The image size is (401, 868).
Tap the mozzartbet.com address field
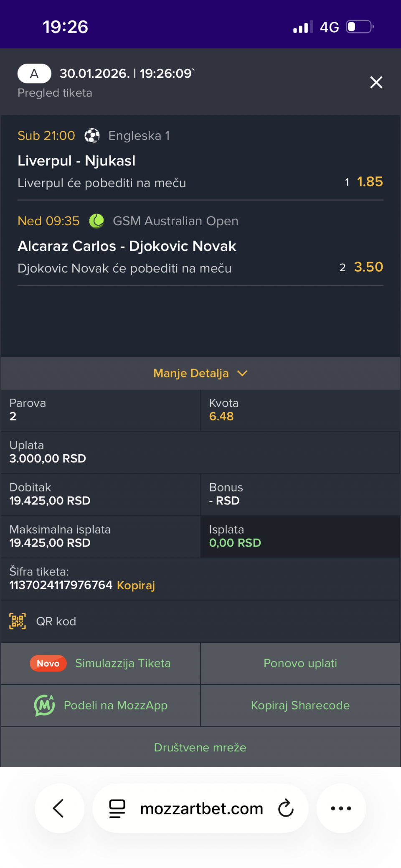201,808
